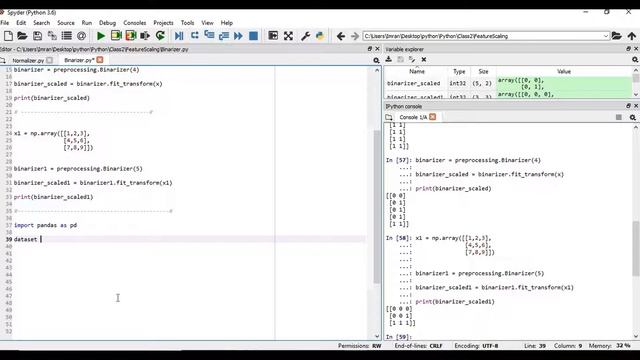Click the Value column header
640x360 pixels.
tap(564, 71)
